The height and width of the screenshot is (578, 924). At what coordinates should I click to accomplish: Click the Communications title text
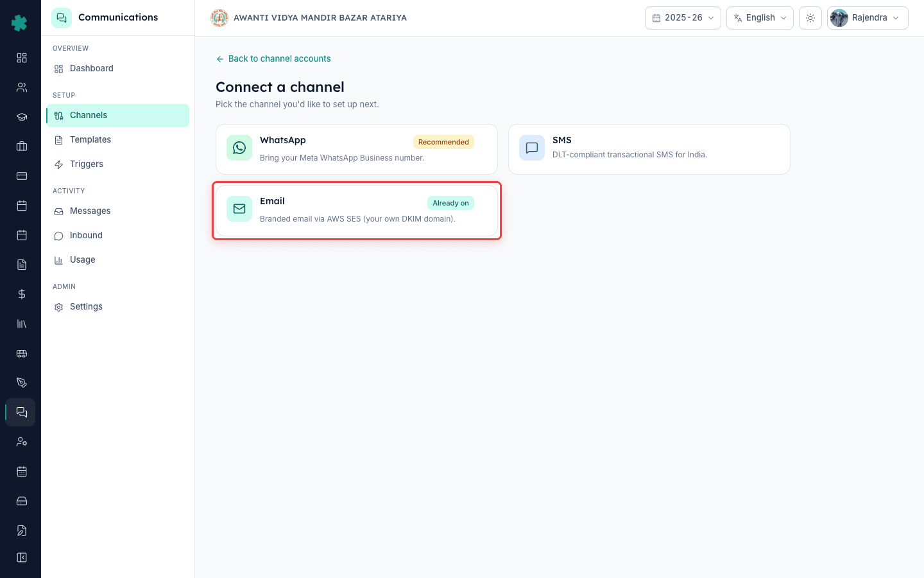(118, 17)
